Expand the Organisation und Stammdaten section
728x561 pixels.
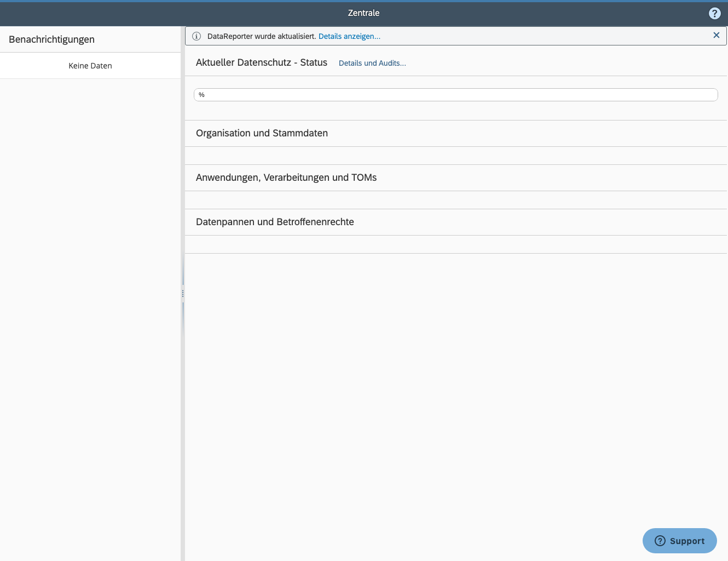click(x=262, y=133)
